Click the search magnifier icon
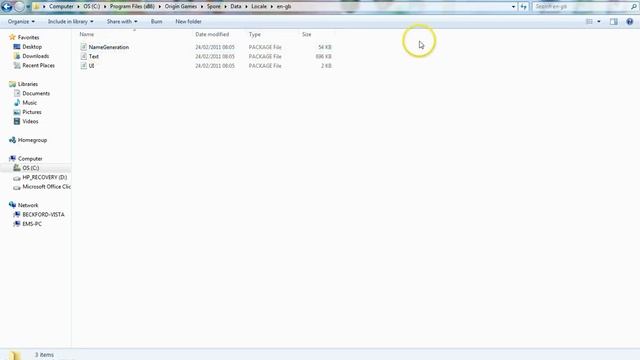Image resolution: width=640 pixels, height=360 pixels. [x=634, y=7]
